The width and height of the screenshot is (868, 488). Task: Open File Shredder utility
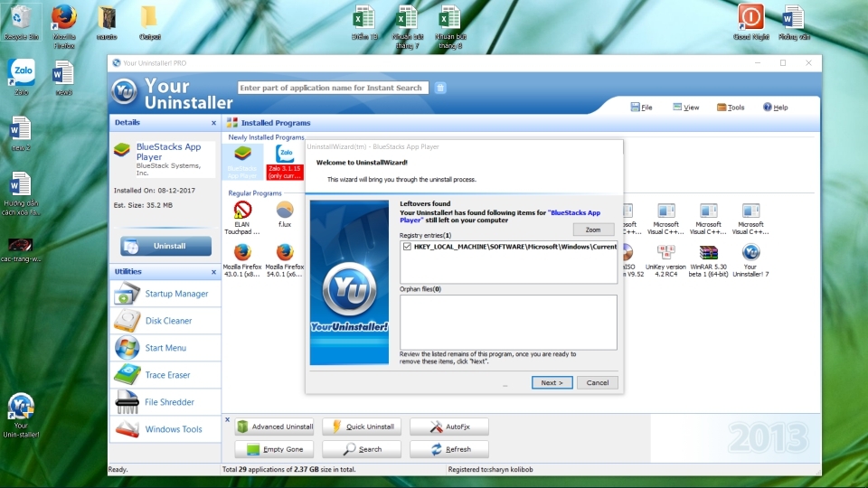(165, 401)
